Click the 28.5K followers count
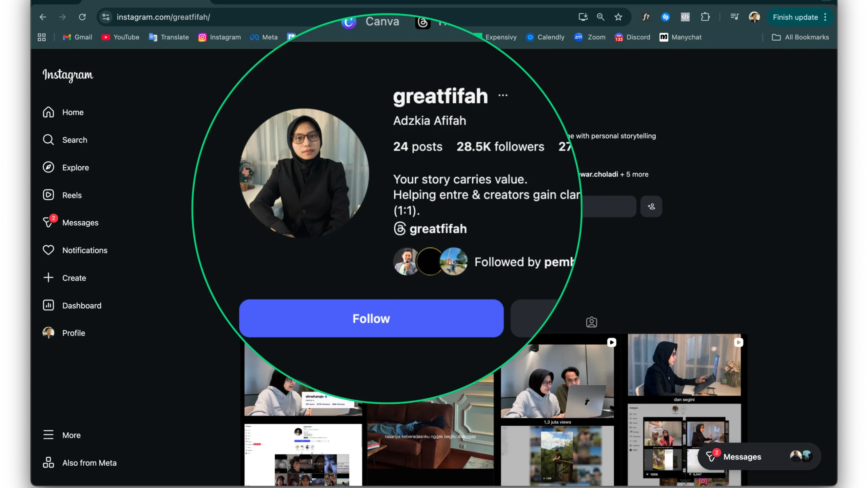Screen dimensions: 868x488 tap(500, 147)
